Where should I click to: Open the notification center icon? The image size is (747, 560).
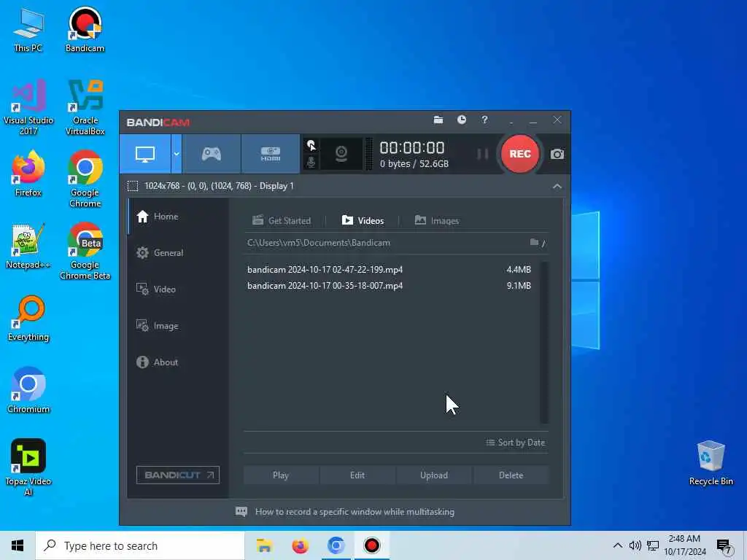[x=724, y=547]
